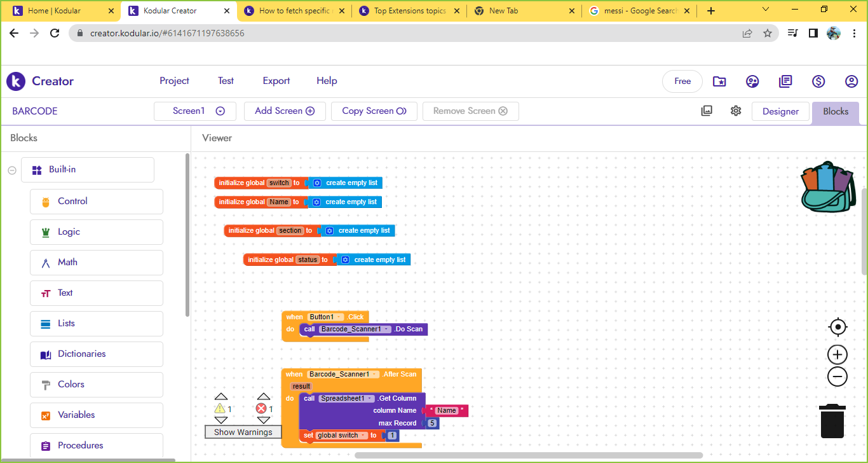Screen dimensions: 868x463
Task: Open the account profile icon
Action: pyautogui.click(x=851, y=81)
